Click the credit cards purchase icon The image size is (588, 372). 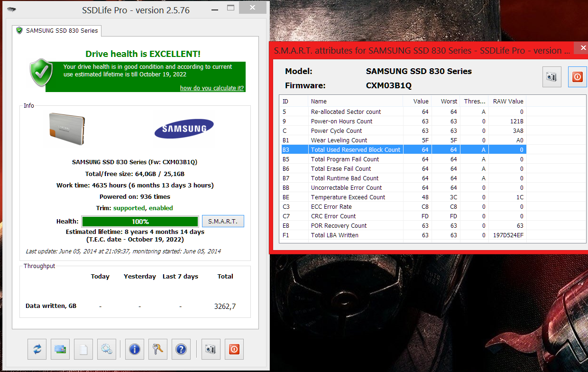60,350
